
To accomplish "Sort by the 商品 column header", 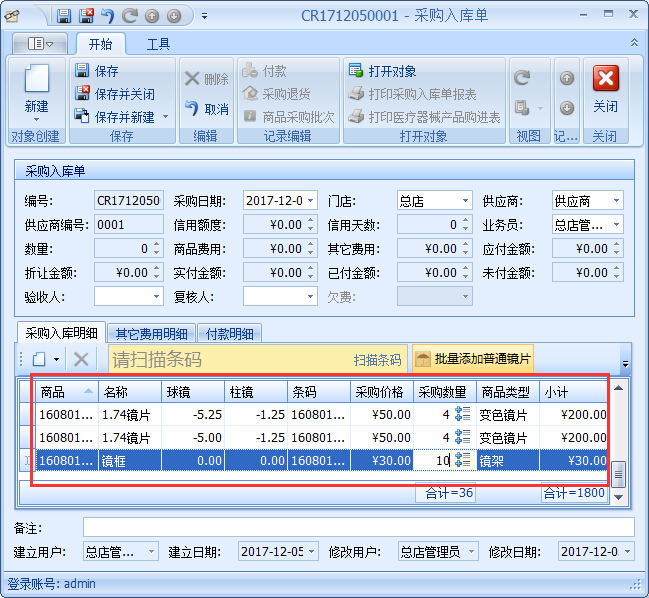I will coord(67,391).
